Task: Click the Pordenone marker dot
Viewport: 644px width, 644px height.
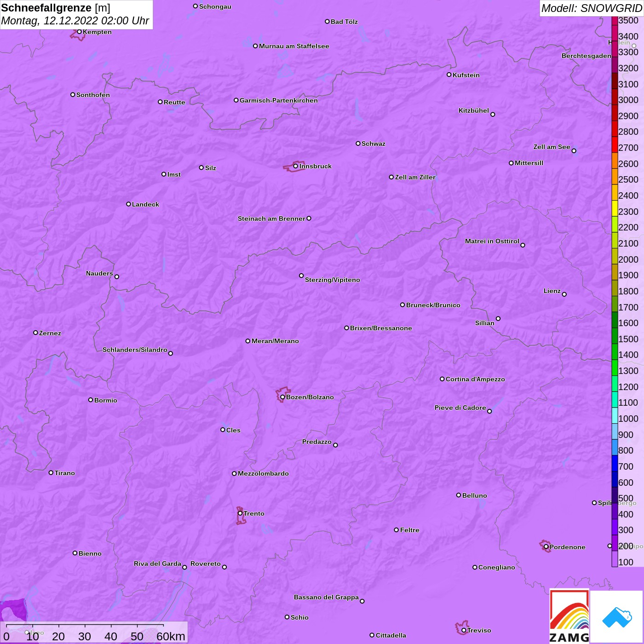Action: coord(546,547)
